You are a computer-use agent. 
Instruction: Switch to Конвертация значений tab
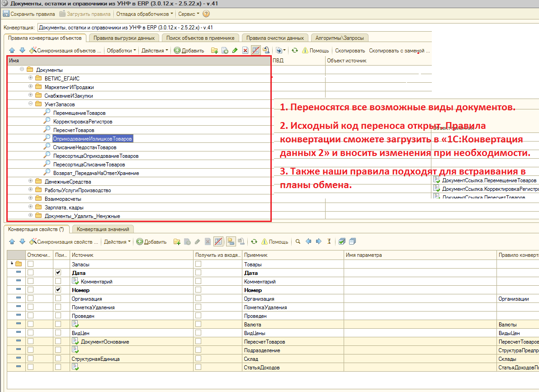point(103,229)
